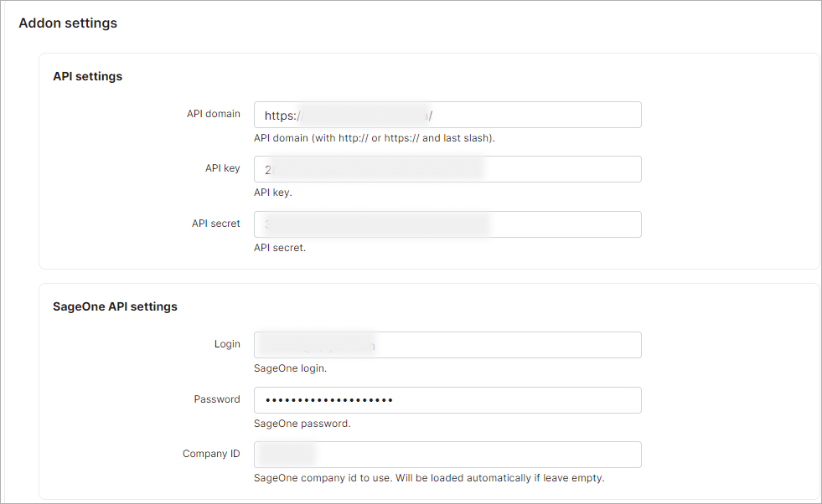
Task: Click inside the API key field
Action: 448,168
